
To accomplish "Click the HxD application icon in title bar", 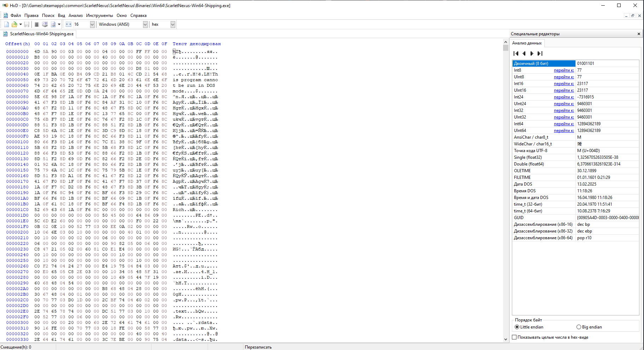I will pyautogui.click(x=5, y=5).
